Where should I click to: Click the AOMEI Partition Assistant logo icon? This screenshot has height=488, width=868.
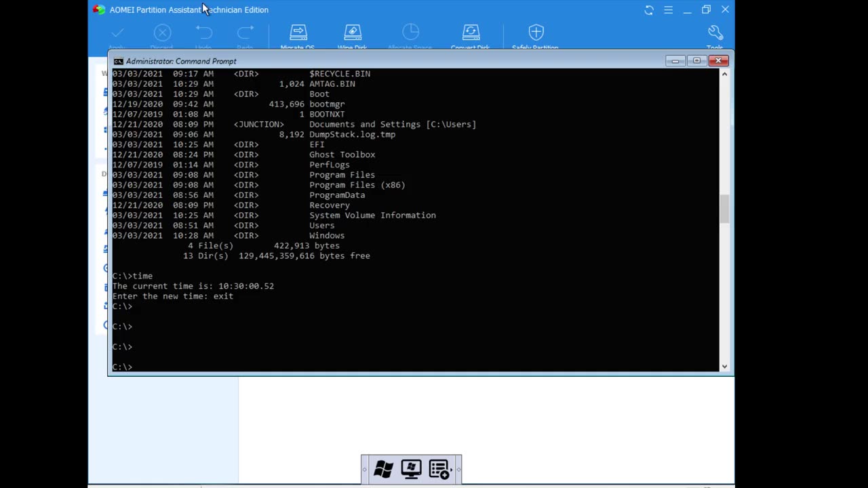coord(99,9)
